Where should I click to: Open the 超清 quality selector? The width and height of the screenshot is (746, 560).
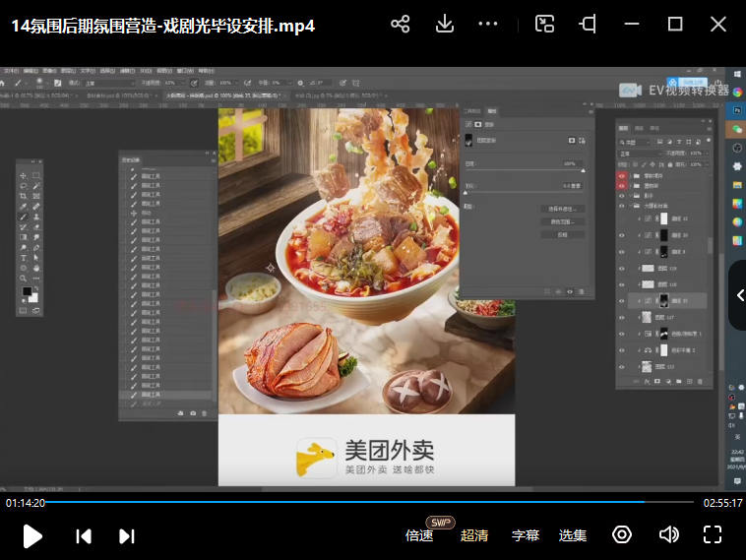(x=474, y=535)
